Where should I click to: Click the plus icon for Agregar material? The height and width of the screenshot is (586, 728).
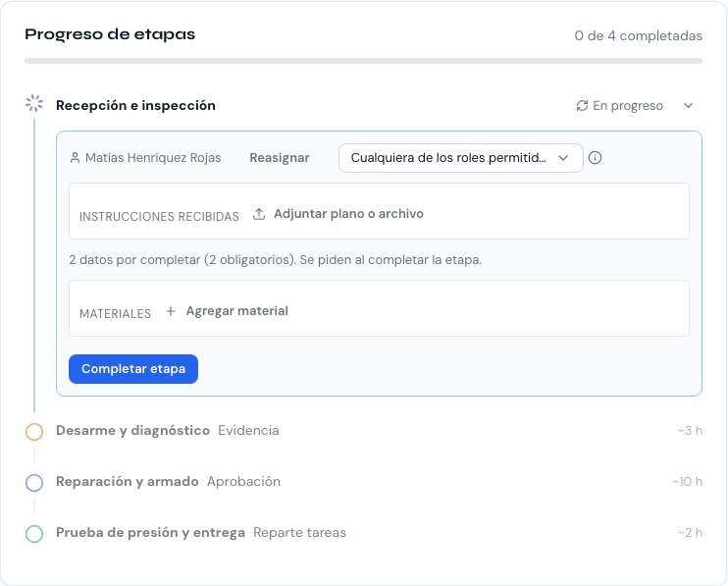click(171, 311)
